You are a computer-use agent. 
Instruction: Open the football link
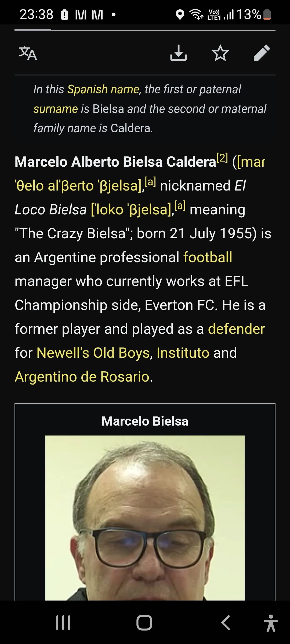click(x=208, y=257)
